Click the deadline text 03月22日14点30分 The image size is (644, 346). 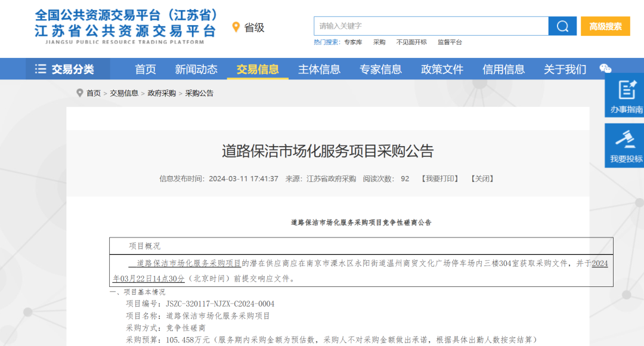point(153,279)
